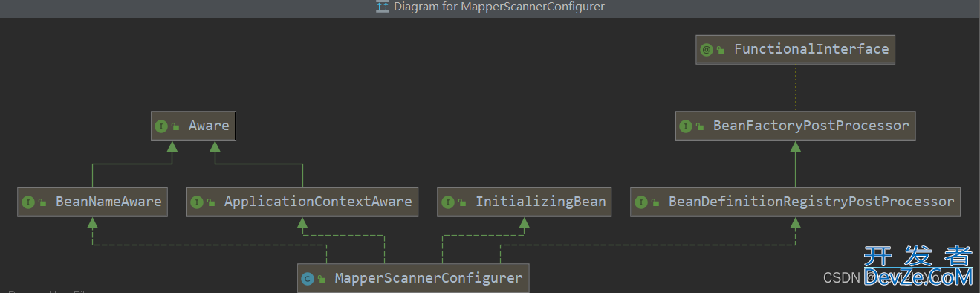Select the BeanFactoryPostProcessor node label
The height and width of the screenshot is (293, 980).
[x=811, y=126]
